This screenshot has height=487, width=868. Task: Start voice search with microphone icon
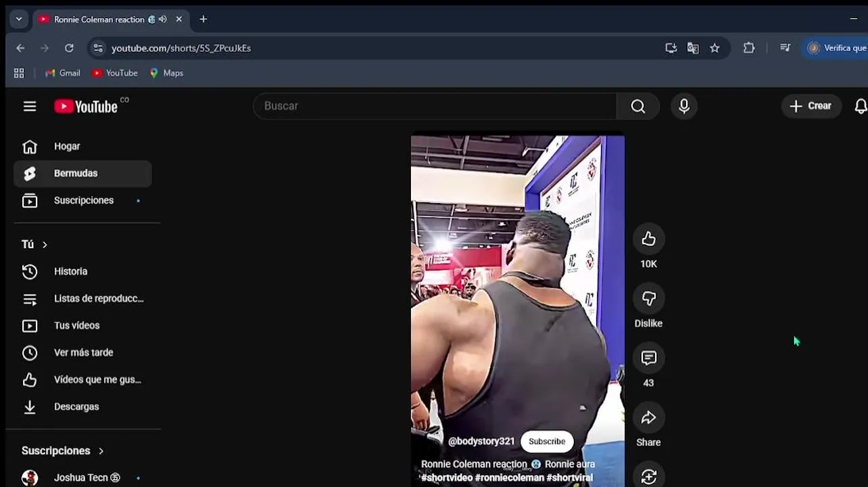[x=684, y=106]
